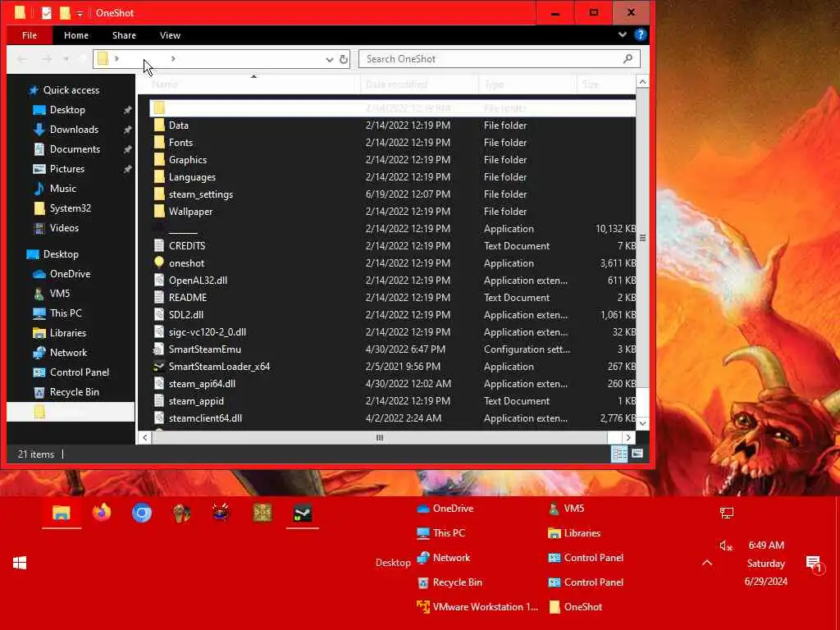Select Recycle Bin in navigation pane
The image size is (840, 630).
pos(74,391)
